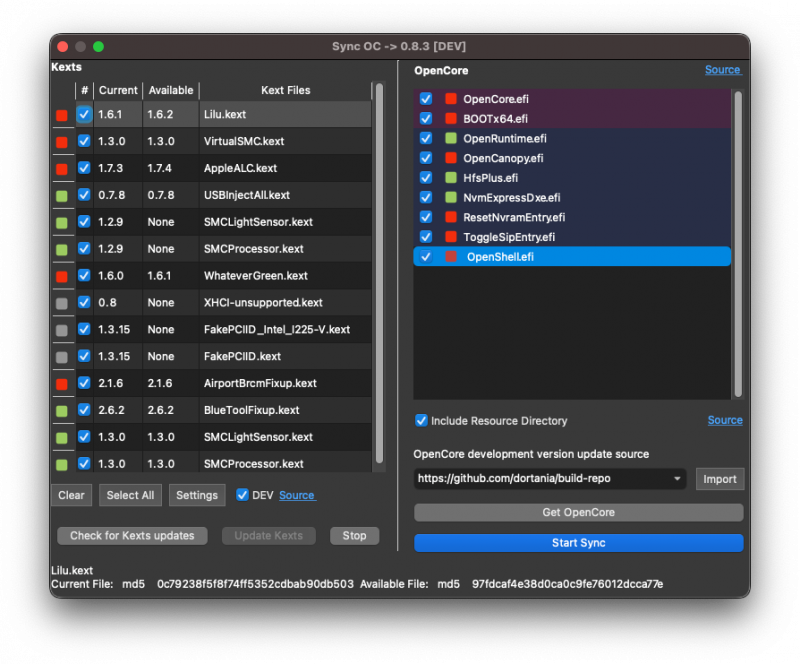Open the OpenCore Source link

pyautogui.click(x=722, y=70)
